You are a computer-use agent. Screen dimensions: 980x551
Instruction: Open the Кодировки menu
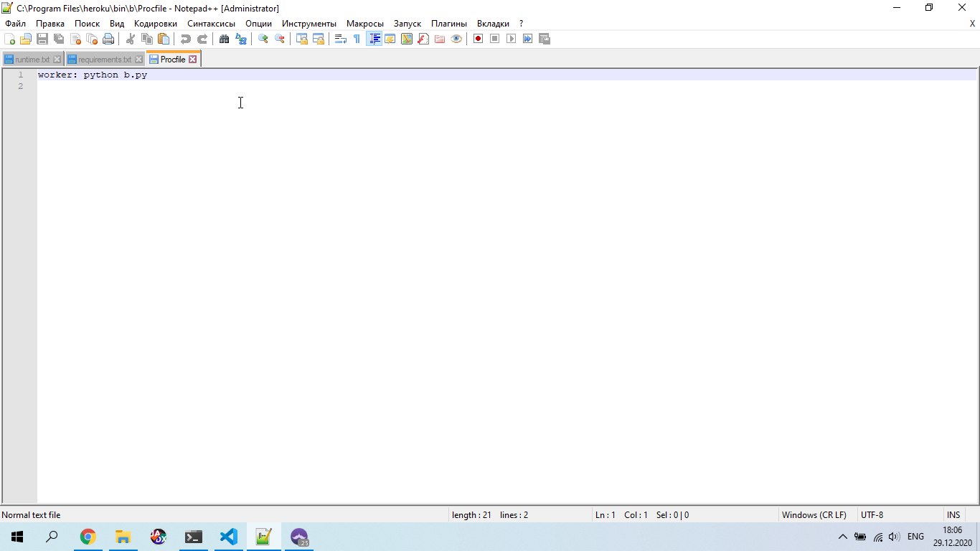[x=156, y=24]
